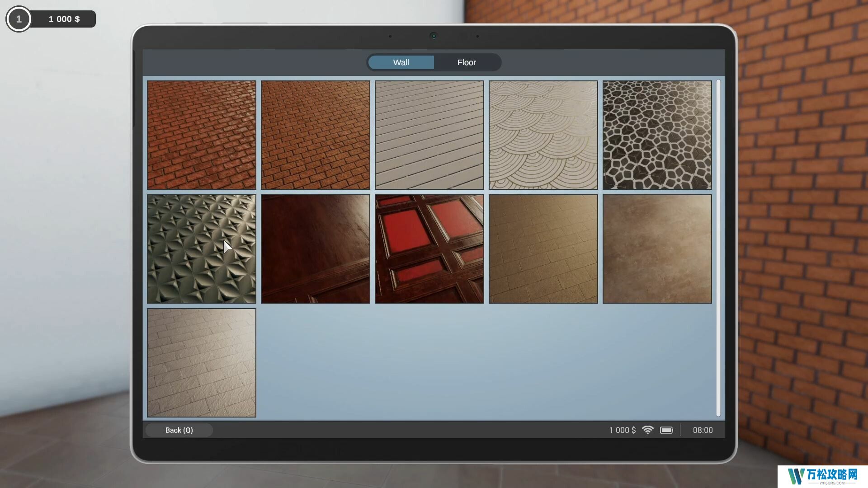Choose the red padded wood frame texture

[x=429, y=249]
